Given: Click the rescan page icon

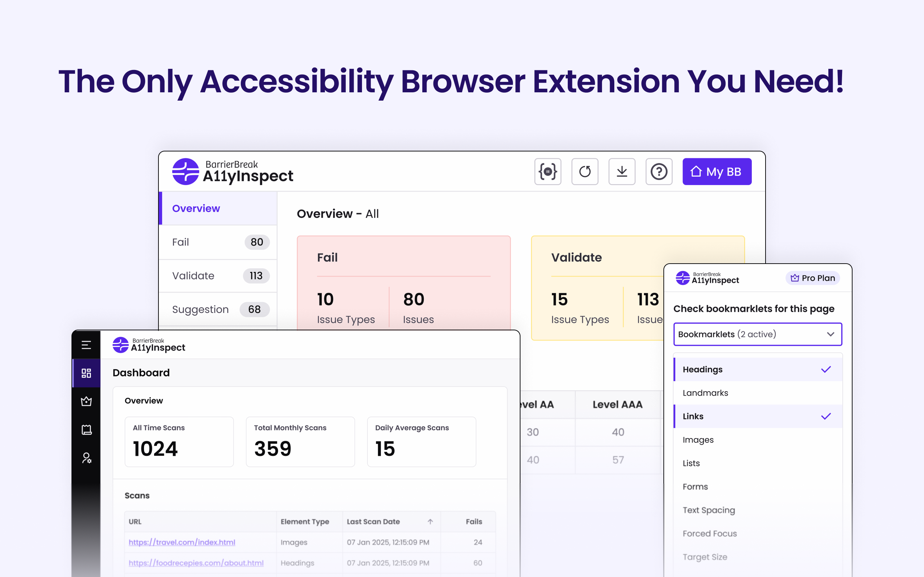Looking at the screenshot, I should coord(585,171).
